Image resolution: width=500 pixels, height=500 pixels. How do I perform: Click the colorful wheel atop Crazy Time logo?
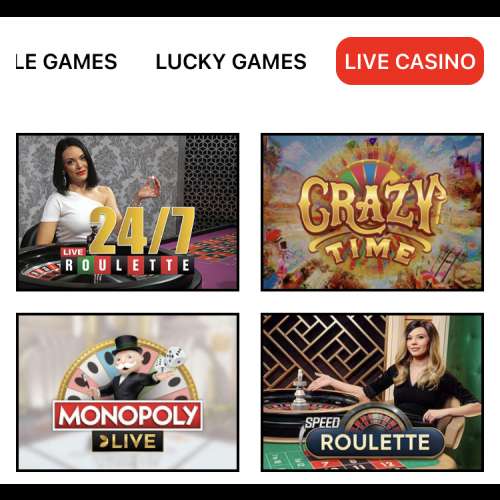[x=372, y=175]
